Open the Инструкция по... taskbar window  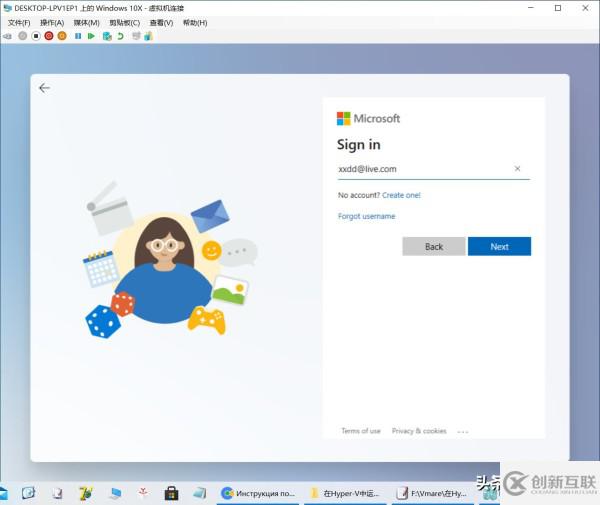point(259,494)
